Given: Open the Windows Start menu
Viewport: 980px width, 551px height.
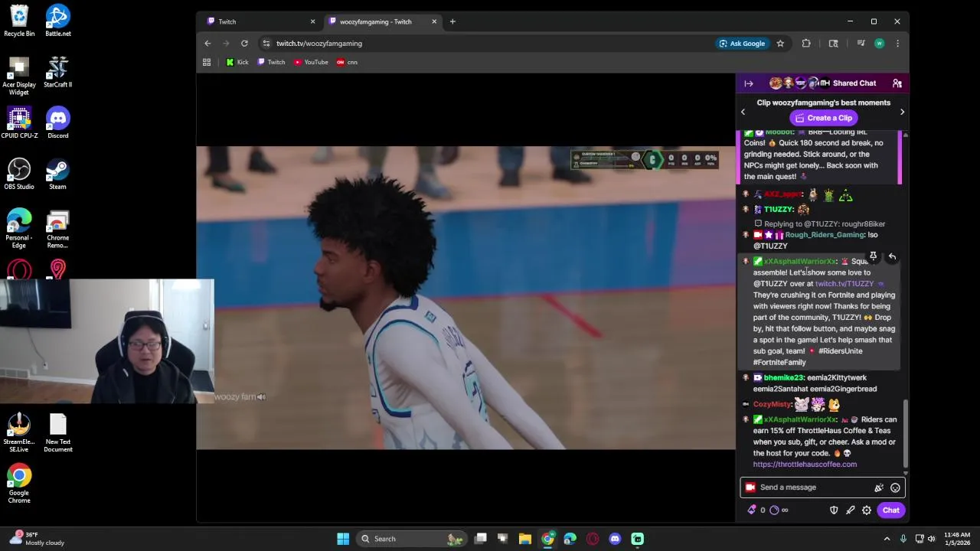Looking at the screenshot, I should (x=343, y=539).
